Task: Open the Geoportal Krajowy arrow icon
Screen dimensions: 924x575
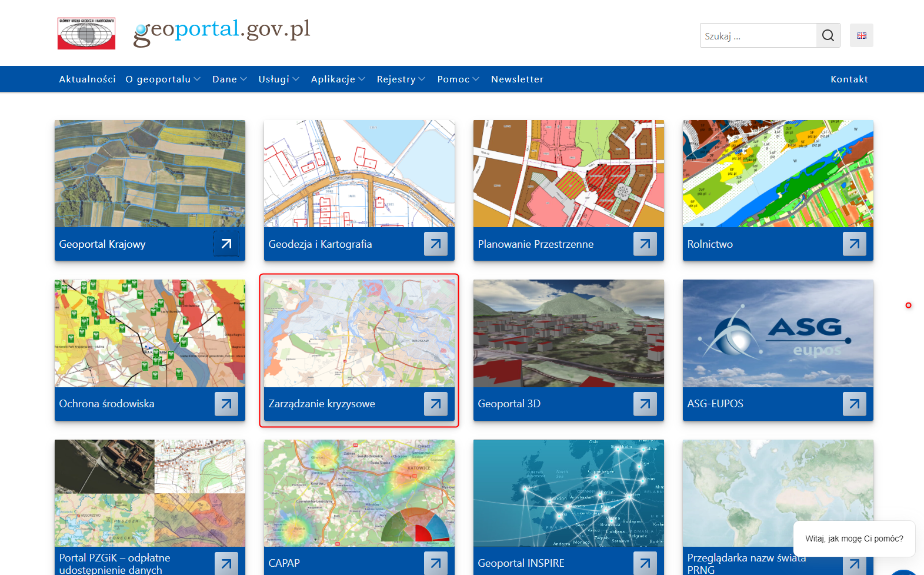Action: point(226,244)
